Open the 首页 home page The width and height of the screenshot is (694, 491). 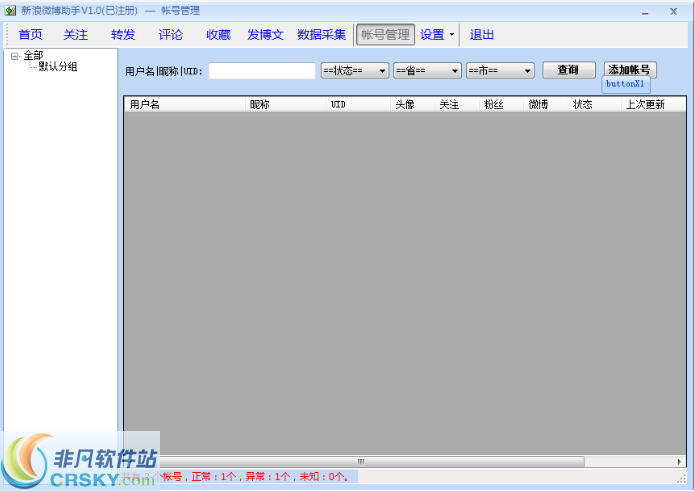(x=31, y=35)
